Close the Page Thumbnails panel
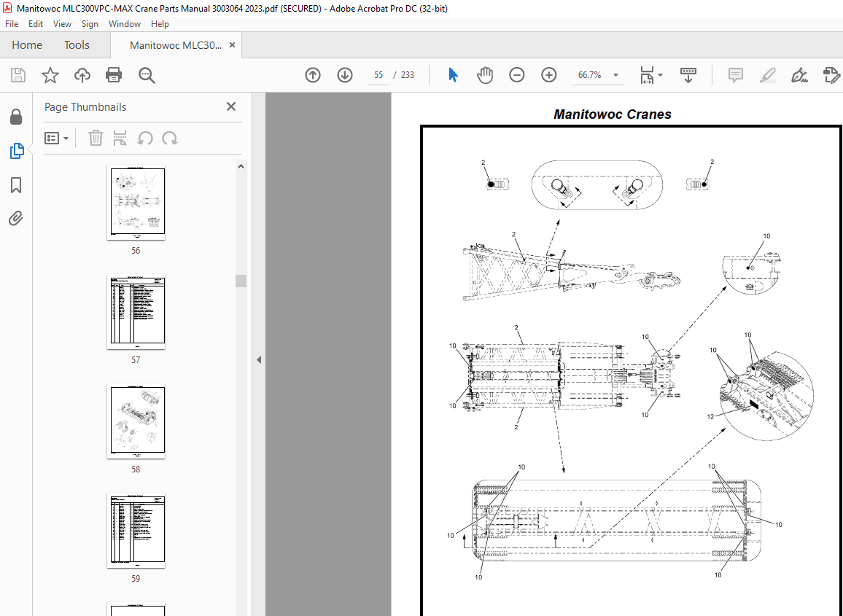Image resolution: width=843 pixels, height=616 pixels. point(231,106)
